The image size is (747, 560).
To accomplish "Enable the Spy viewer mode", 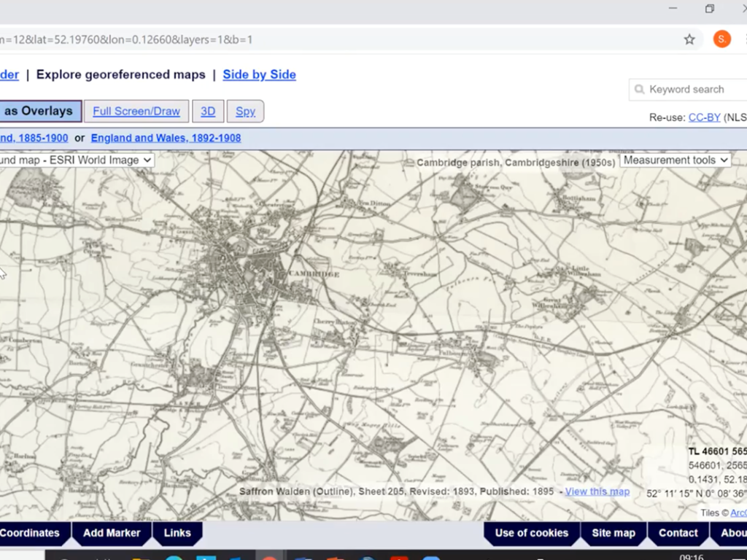I will pyautogui.click(x=245, y=112).
